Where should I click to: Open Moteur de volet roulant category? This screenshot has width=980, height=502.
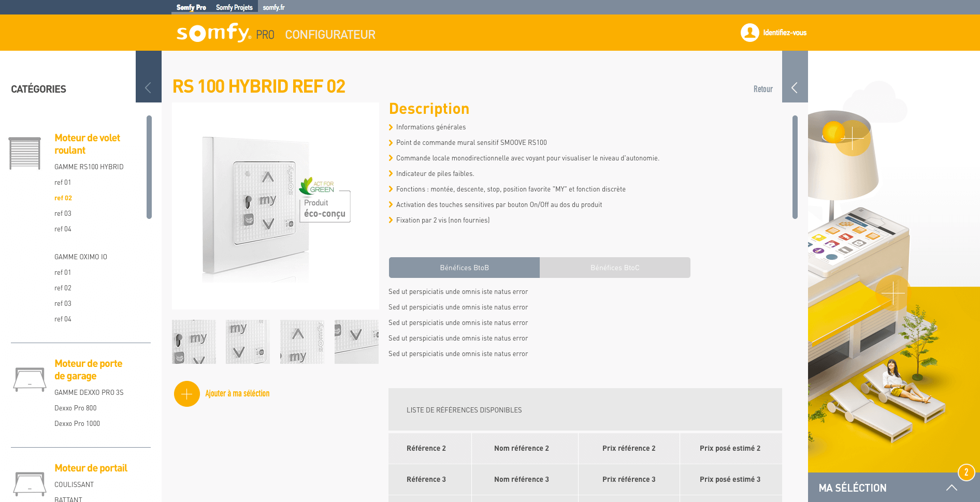[x=87, y=144]
